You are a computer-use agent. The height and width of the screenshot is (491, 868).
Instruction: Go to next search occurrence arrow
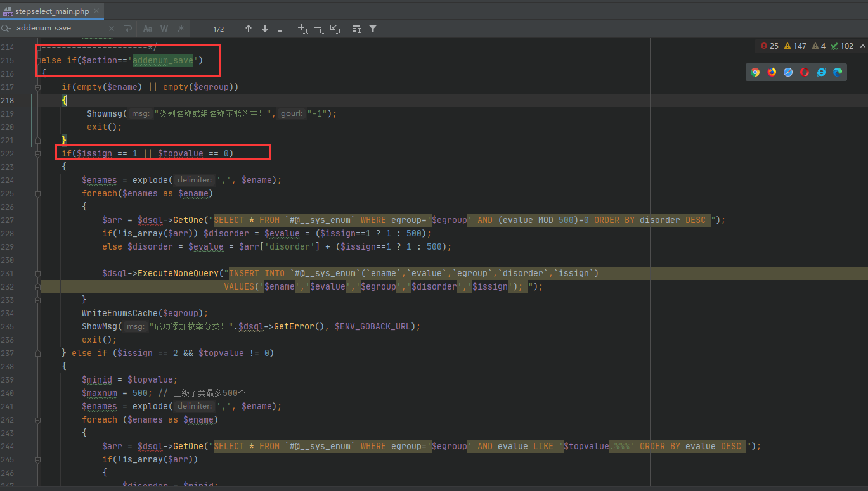(265, 29)
